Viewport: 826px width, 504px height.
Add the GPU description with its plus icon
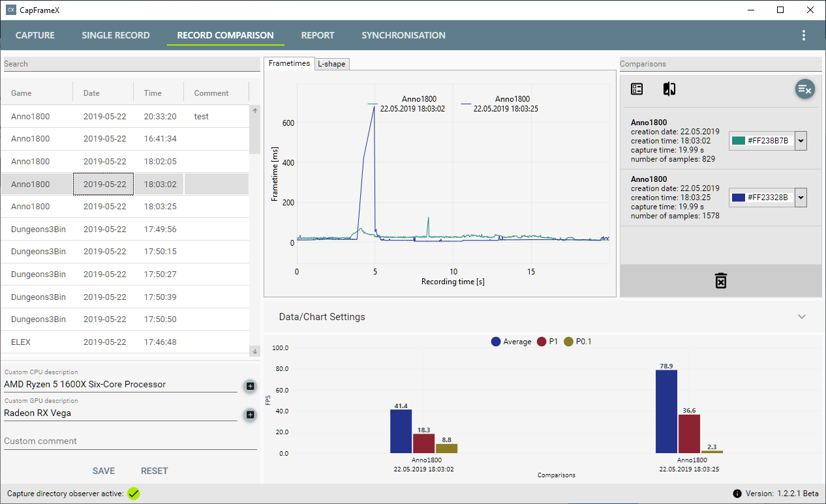250,415
